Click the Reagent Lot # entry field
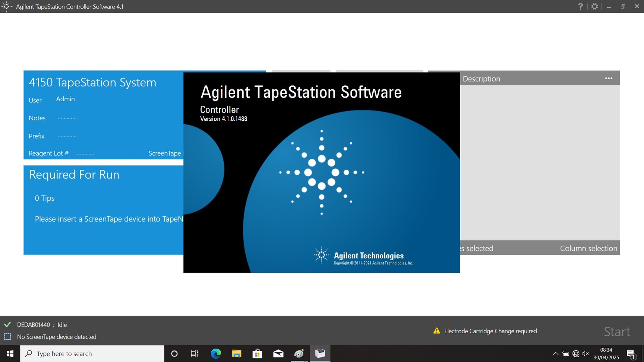Screen dimensions: 644x362 (85, 153)
